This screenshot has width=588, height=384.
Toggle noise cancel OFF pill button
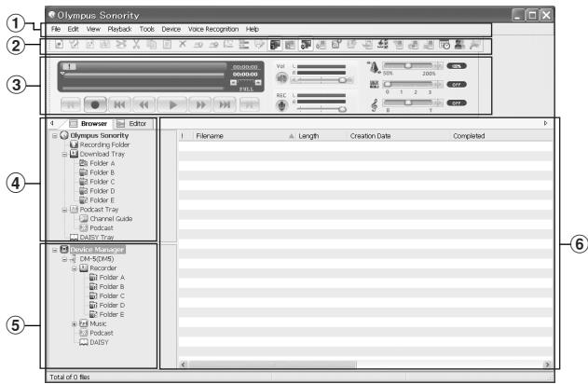457,85
